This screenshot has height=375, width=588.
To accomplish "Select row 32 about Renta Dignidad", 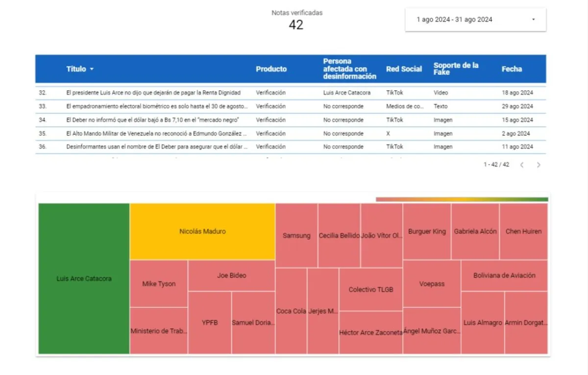I will (x=153, y=93).
